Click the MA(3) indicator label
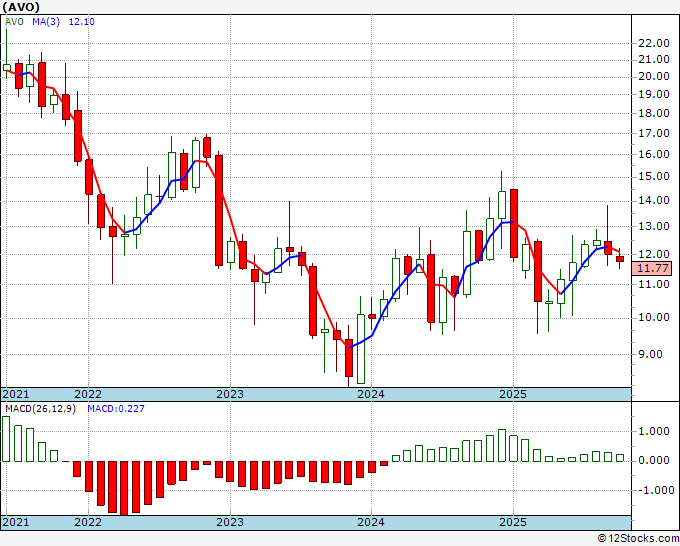 46,22
